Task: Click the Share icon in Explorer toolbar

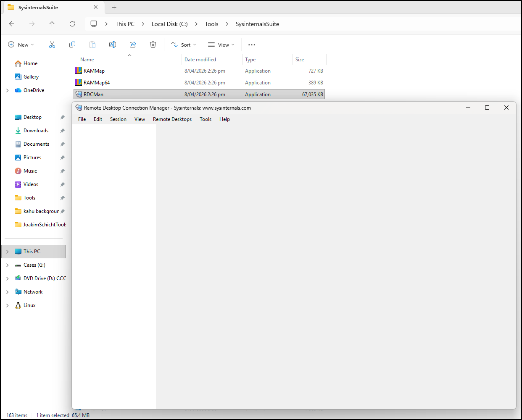Action: pos(133,45)
